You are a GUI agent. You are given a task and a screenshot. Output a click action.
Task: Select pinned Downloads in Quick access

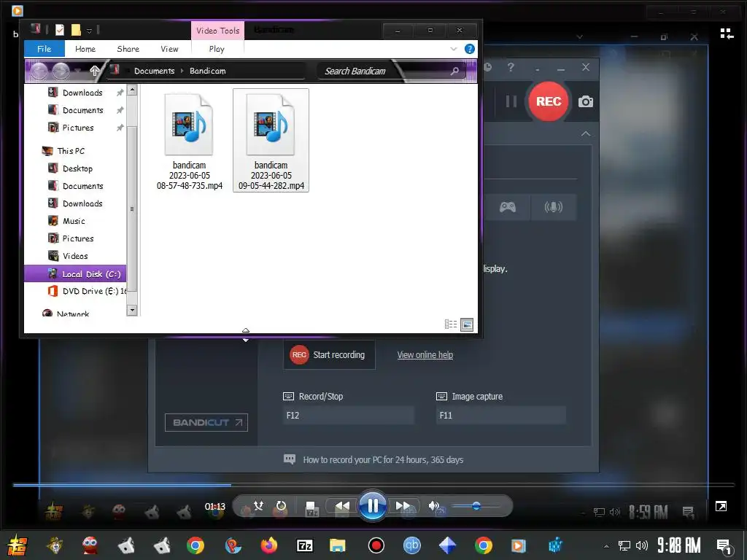82,93
